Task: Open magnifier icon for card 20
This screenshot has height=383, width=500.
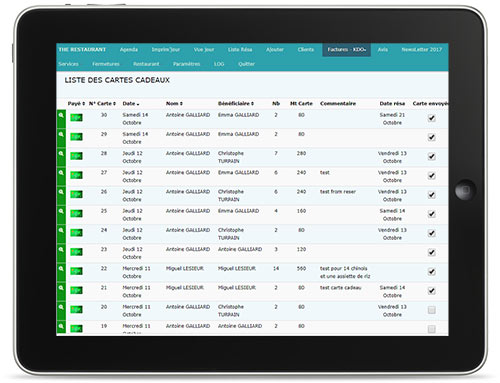Action: point(61,307)
